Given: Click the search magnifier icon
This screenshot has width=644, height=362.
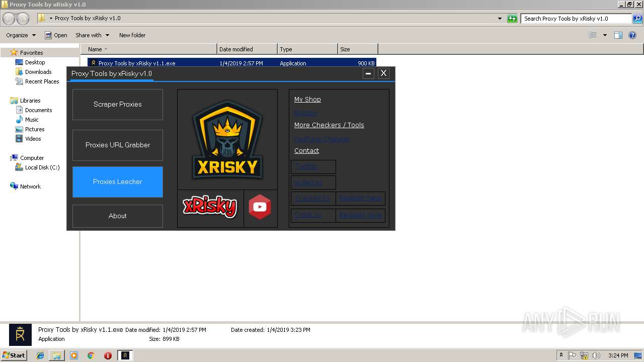Looking at the screenshot, I should pos(637,19).
